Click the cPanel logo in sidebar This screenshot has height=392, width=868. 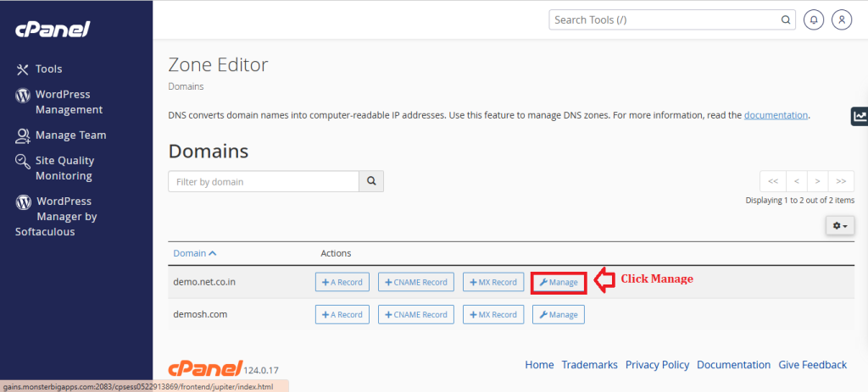pos(52,29)
